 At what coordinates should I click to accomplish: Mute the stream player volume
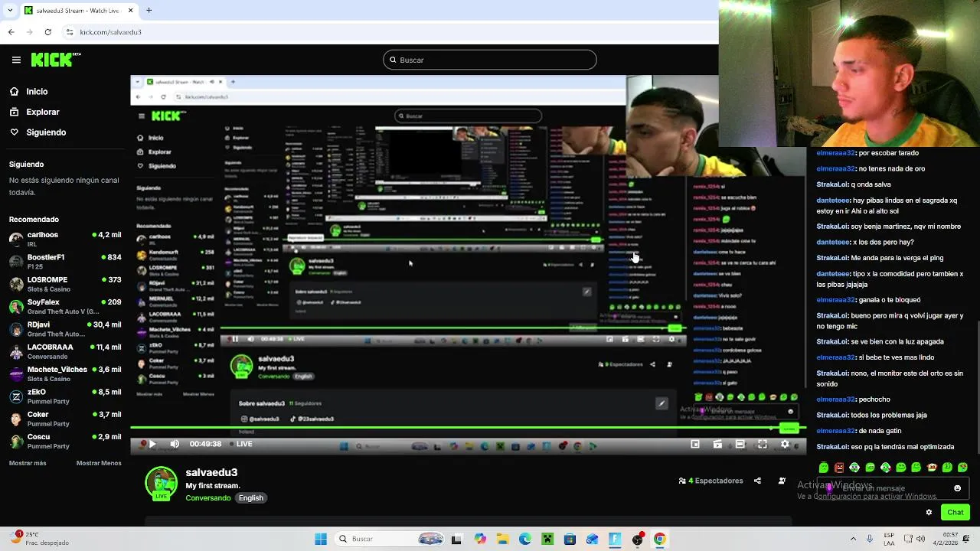(175, 444)
